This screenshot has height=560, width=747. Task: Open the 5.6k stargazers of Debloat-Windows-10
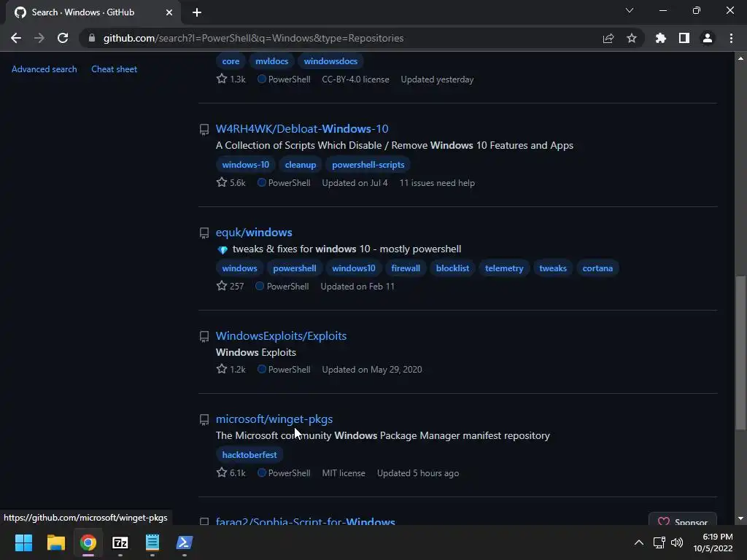tap(231, 183)
